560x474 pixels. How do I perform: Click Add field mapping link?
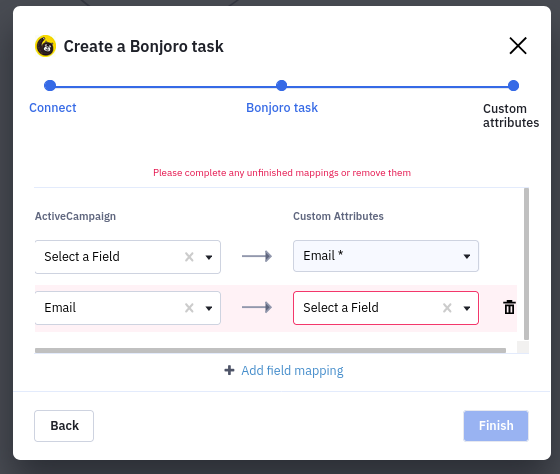click(x=292, y=370)
